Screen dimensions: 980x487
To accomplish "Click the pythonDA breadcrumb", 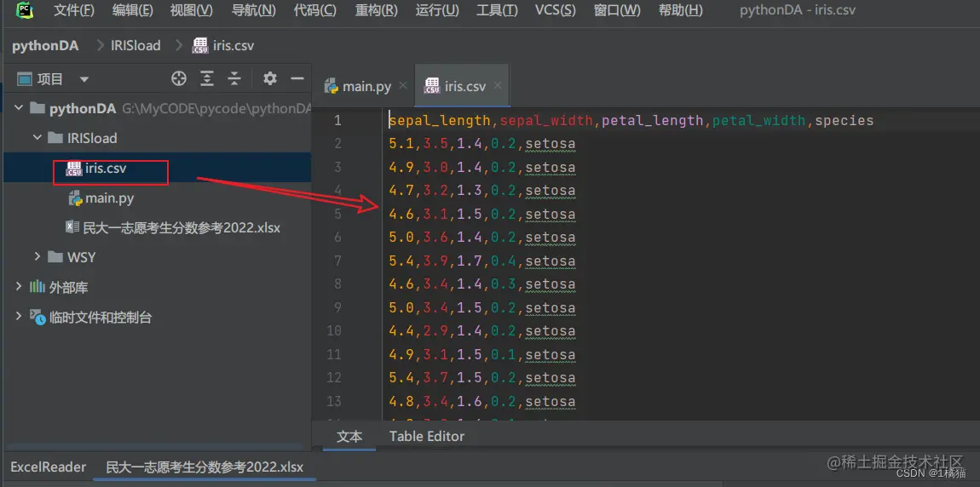I will pos(46,46).
